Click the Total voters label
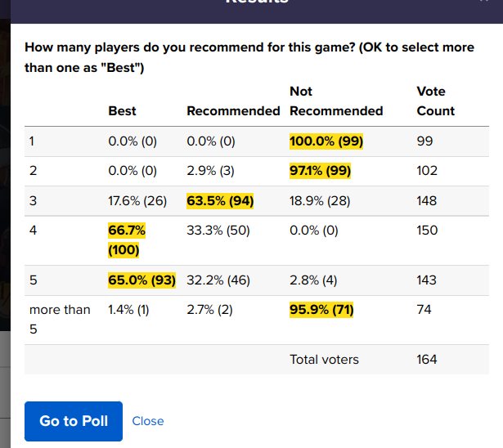Screen dimensions: 503x448 pos(324,359)
